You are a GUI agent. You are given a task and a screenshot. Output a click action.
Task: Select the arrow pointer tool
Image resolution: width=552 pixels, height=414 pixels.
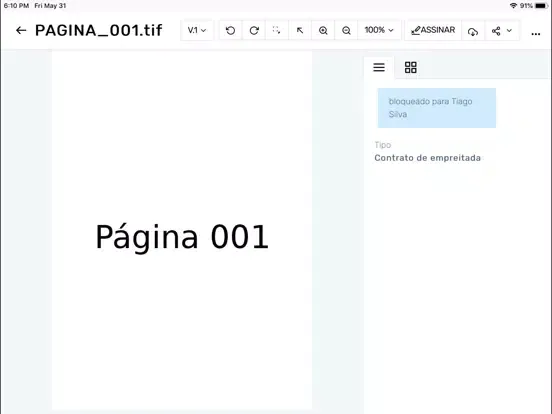click(x=300, y=31)
